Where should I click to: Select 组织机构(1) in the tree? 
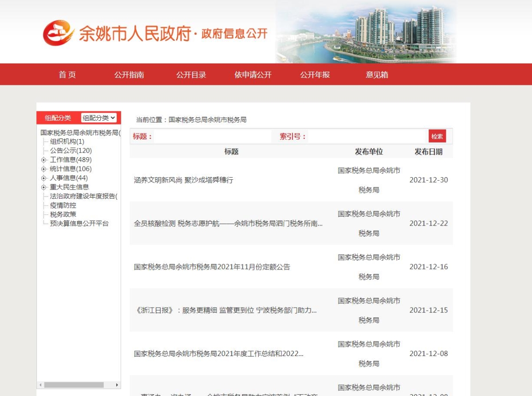point(67,142)
